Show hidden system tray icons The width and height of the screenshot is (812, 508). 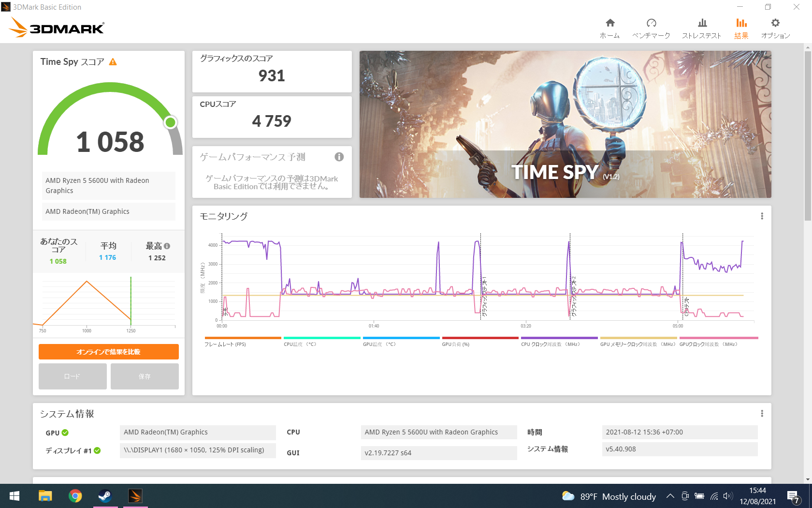pyautogui.click(x=670, y=496)
